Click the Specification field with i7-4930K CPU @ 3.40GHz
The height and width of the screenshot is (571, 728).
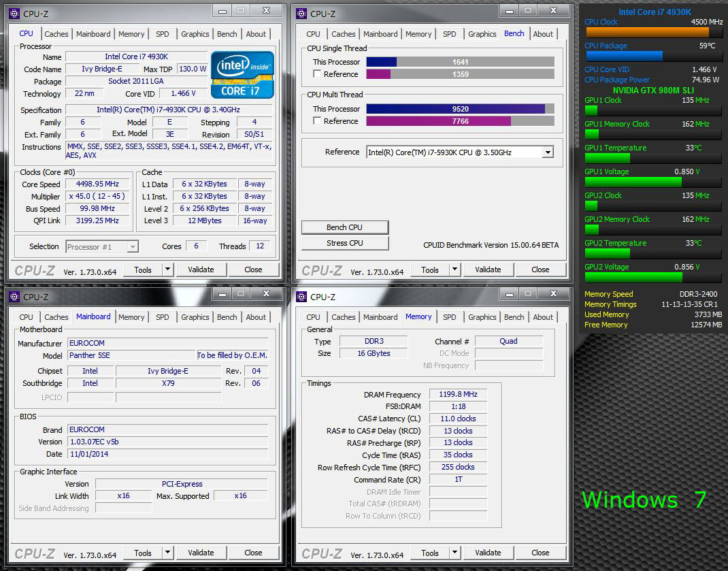pyautogui.click(x=169, y=110)
